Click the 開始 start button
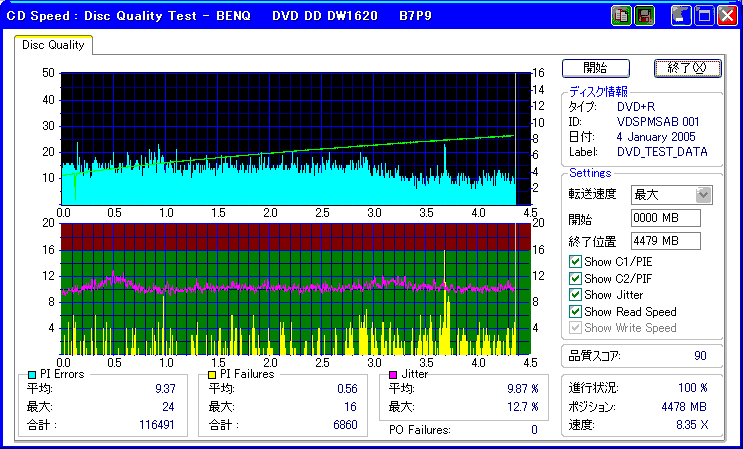The height and width of the screenshot is (449, 743). [x=596, y=68]
